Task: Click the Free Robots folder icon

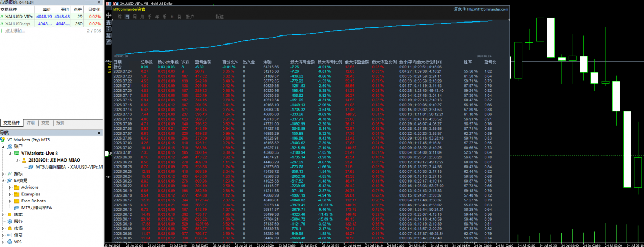Action: click(17, 201)
